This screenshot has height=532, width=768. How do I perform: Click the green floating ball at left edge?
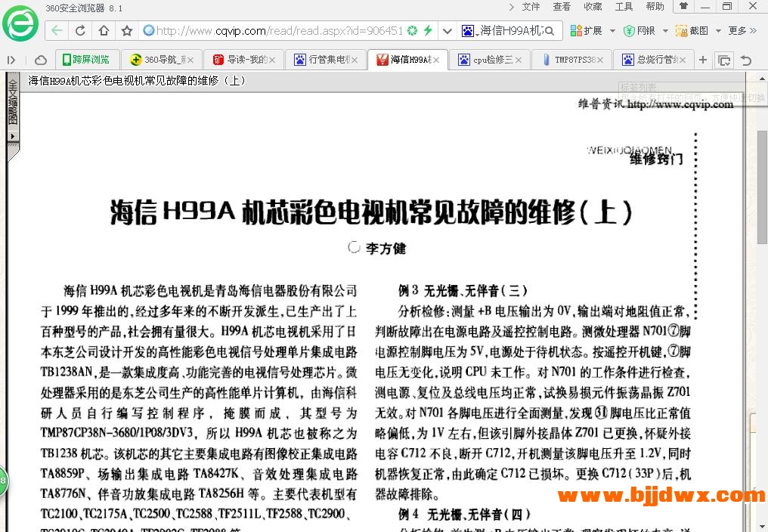[3, 481]
